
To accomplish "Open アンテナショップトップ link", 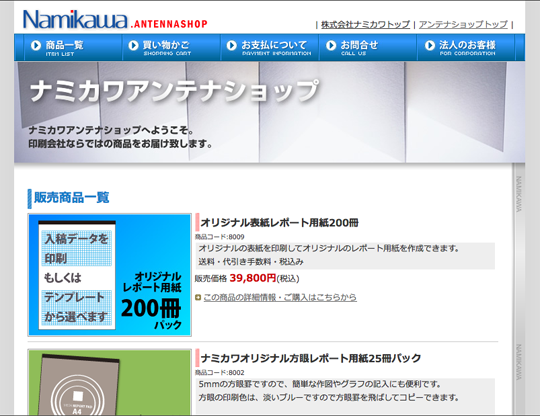I will [x=463, y=25].
